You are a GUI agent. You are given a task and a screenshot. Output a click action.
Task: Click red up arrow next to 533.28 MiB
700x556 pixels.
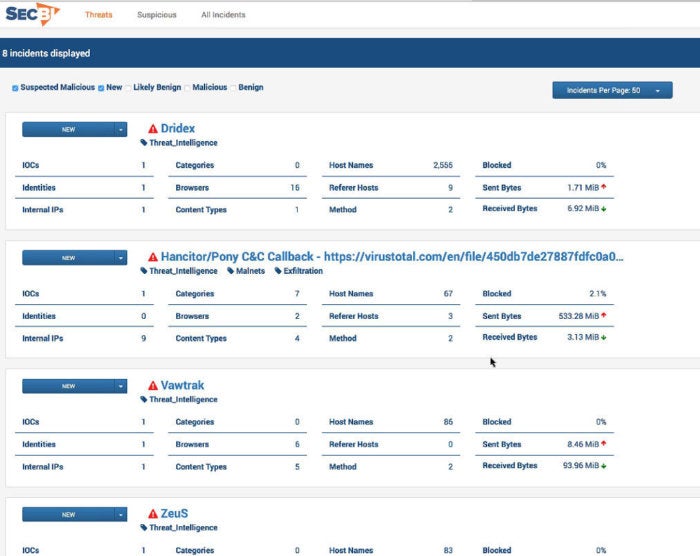tap(604, 315)
